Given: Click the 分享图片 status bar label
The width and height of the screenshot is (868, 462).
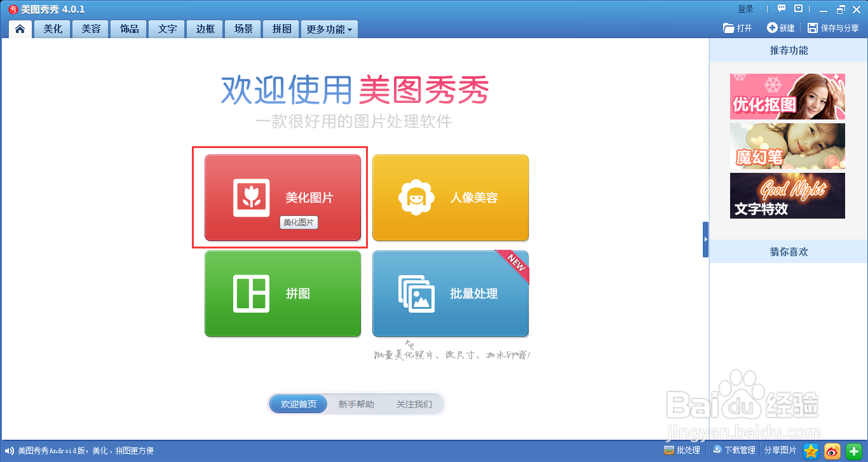Looking at the screenshot, I should coord(780,450).
